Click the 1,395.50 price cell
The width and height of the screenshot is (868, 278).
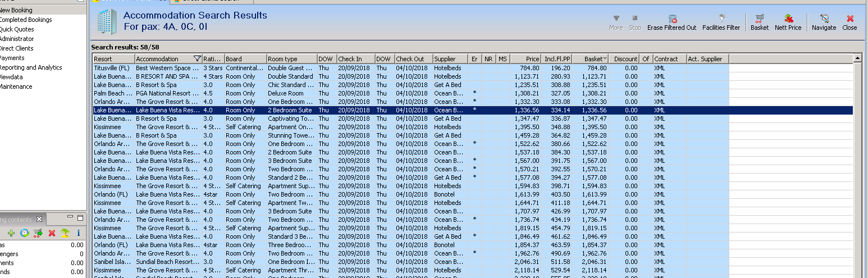[x=527, y=127]
